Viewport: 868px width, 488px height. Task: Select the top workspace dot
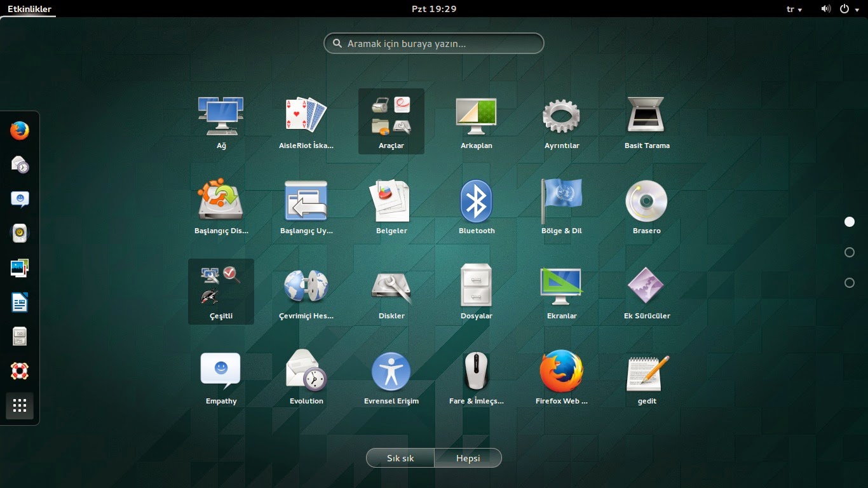point(850,222)
